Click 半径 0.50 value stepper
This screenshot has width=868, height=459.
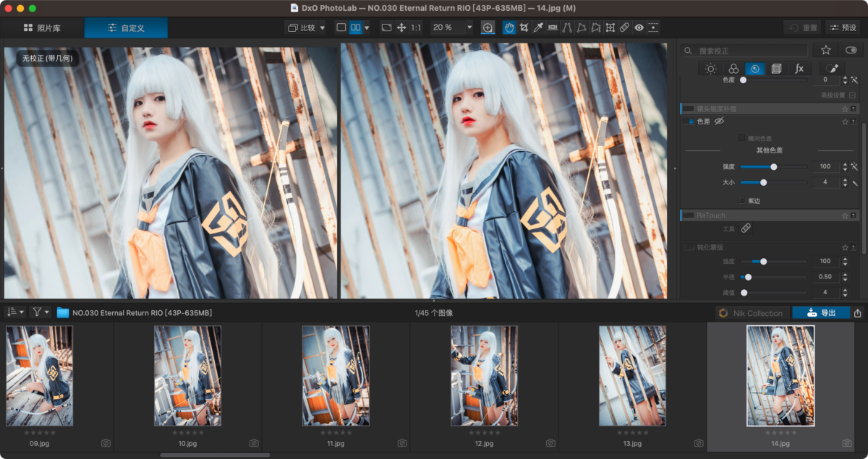(845, 277)
